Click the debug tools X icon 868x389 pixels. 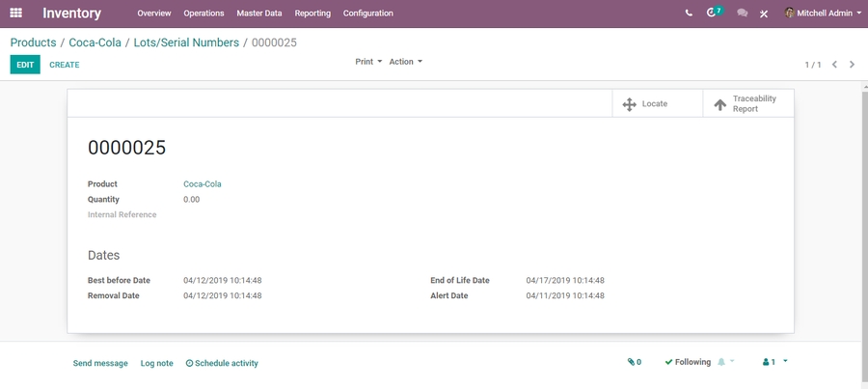(764, 14)
